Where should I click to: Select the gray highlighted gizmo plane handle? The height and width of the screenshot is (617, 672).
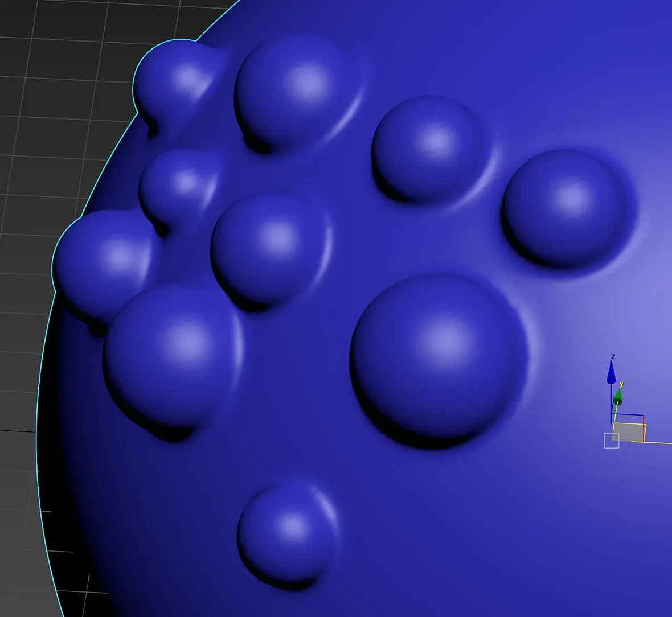click(x=629, y=431)
